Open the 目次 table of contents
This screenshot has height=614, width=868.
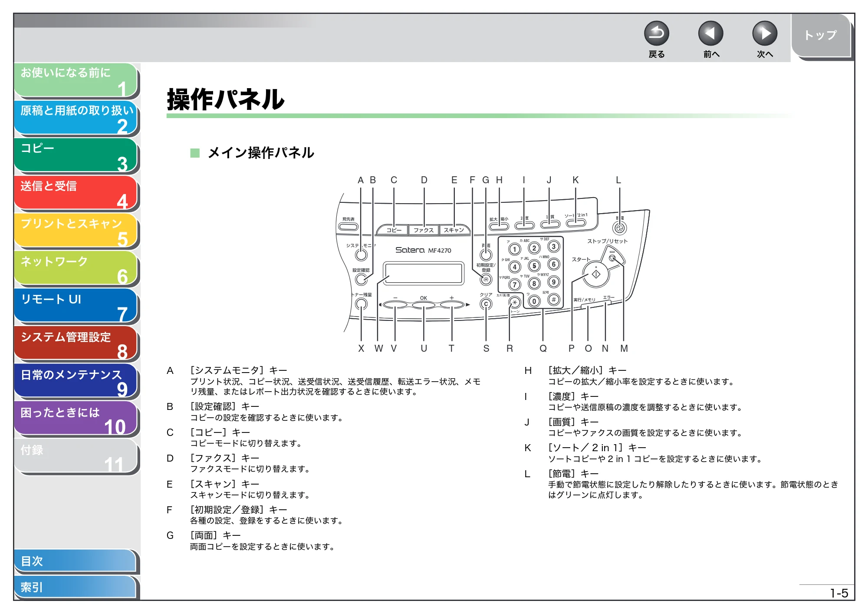(x=75, y=561)
